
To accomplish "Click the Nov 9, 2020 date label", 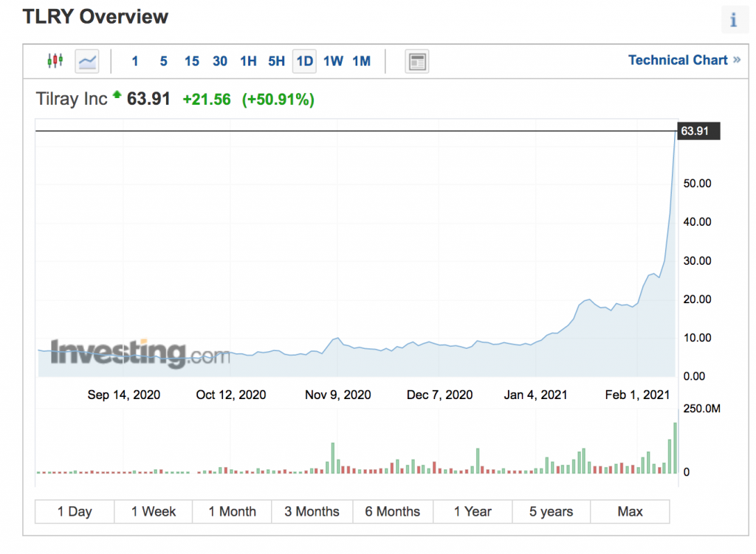I will (x=338, y=395).
